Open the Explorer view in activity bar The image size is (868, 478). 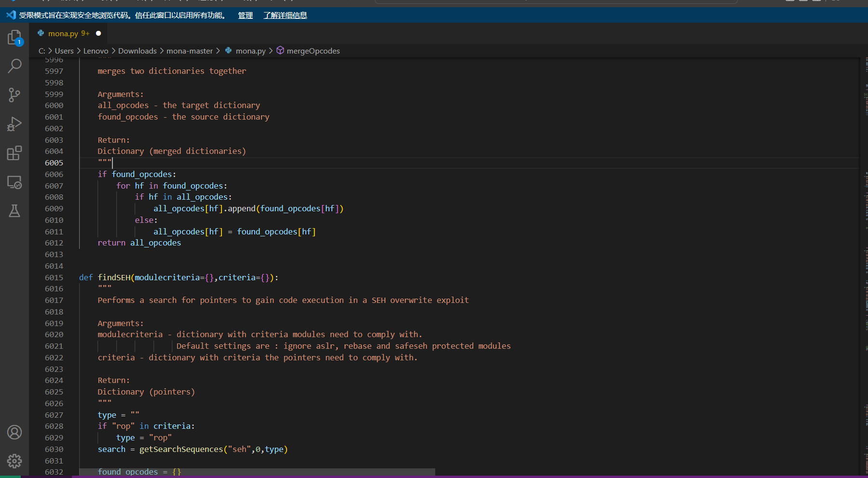(14, 37)
